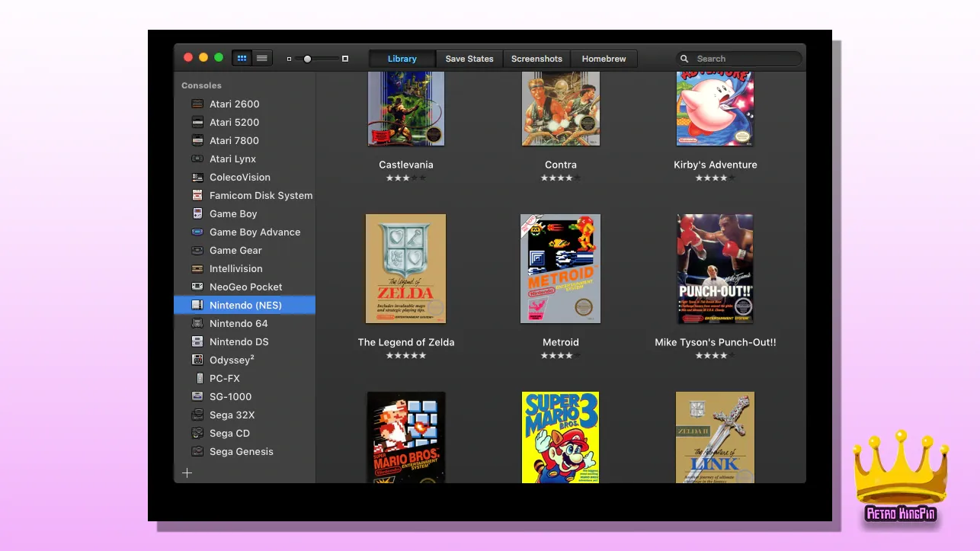Click the Atari 2600 console icon
Image resolution: width=980 pixels, height=551 pixels.
[197, 104]
